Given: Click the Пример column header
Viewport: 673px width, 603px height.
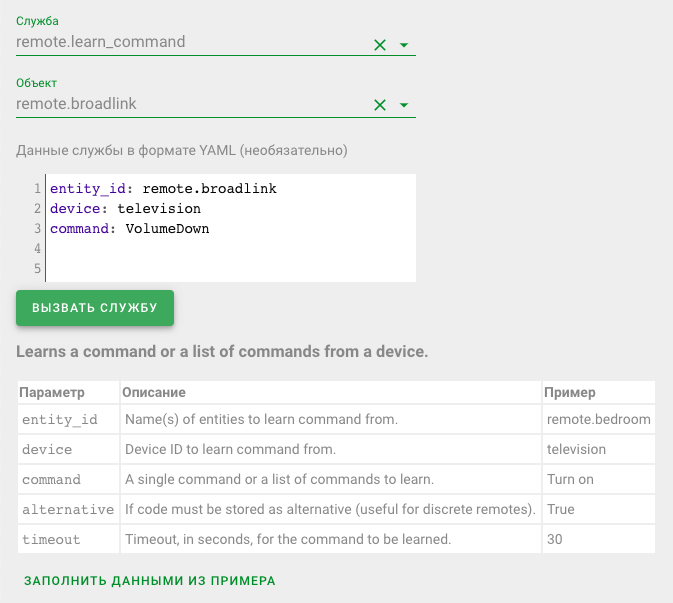Looking at the screenshot, I should 571,392.
